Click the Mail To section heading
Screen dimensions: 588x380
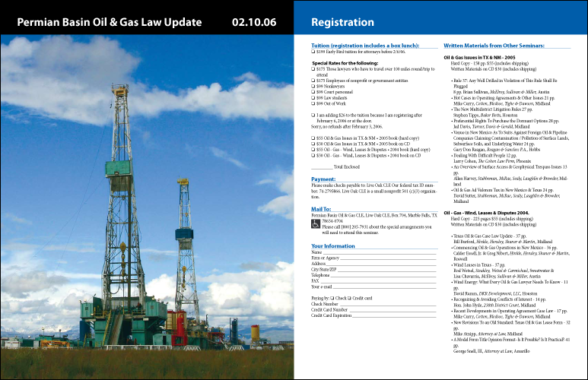[x=320, y=209]
